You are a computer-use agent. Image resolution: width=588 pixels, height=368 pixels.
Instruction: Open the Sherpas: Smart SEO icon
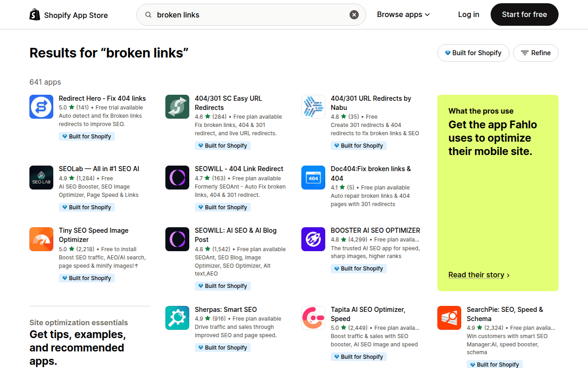tap(177, 318)
